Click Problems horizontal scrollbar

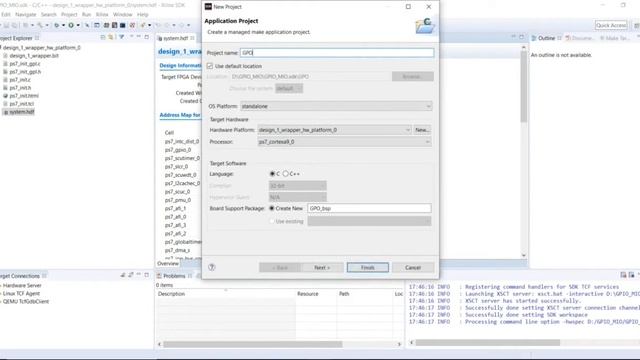tap(253, 344)
